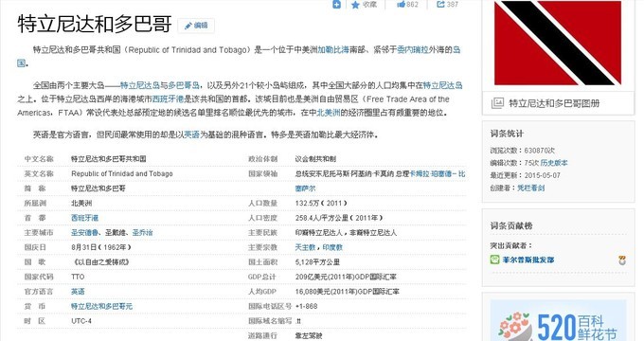Image resolution: width=644 pixels, height=341 pixels.
Task: Click the green icon before 菲尔普斯批发部
Action: (x=495, y=260)
